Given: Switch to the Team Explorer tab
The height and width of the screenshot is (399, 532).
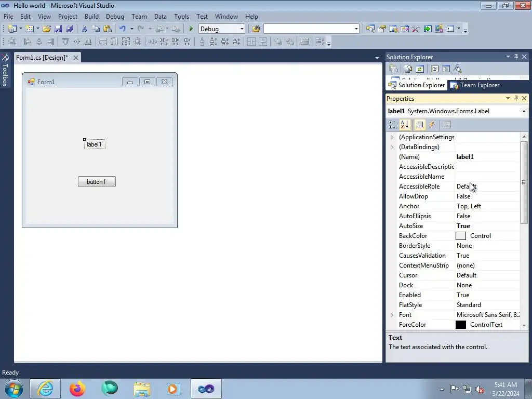Looking at the screenshot, I should [475, 85].
